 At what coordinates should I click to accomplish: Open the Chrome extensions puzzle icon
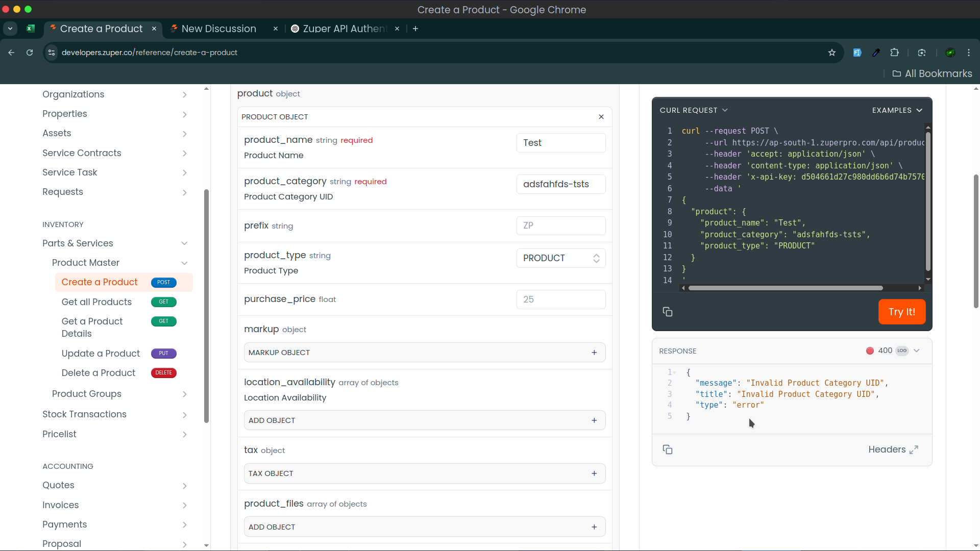pos(895,53)
